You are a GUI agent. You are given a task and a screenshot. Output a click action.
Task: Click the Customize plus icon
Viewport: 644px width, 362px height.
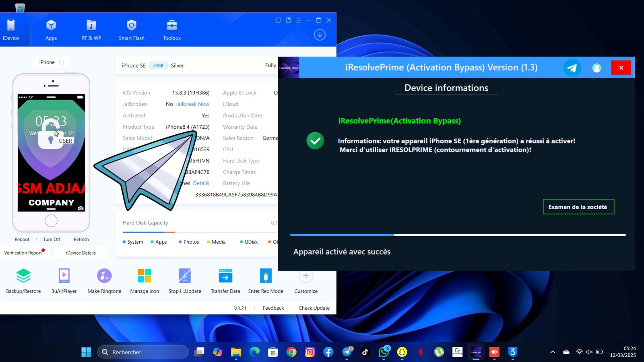306,276
